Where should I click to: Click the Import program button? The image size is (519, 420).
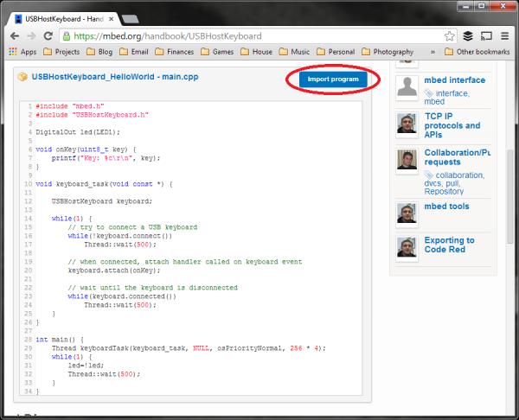pyautogui.click(x=333, y=80)
